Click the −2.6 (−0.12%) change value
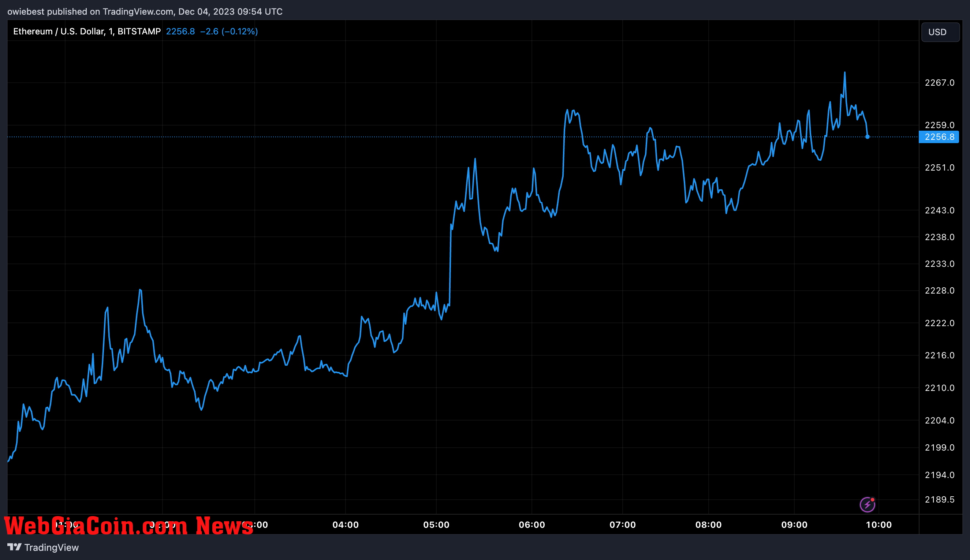Viewport: 970px width, 560px height. click(x=229, y=31)
